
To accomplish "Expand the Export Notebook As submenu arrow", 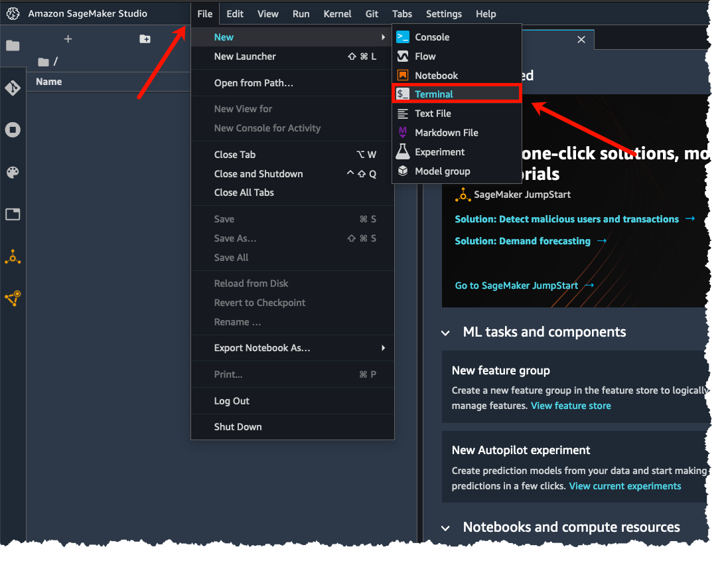I will pyautogui.click(x=383, y=348).
